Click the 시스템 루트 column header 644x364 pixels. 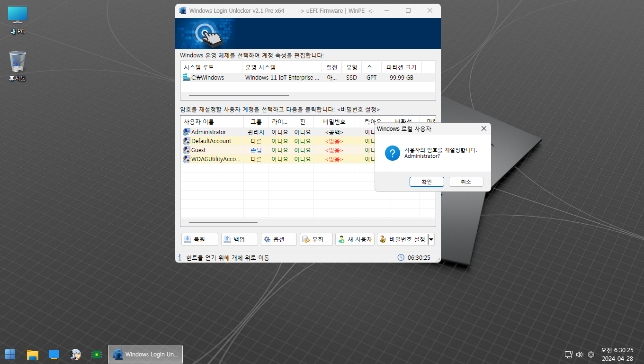coord(211,67)
